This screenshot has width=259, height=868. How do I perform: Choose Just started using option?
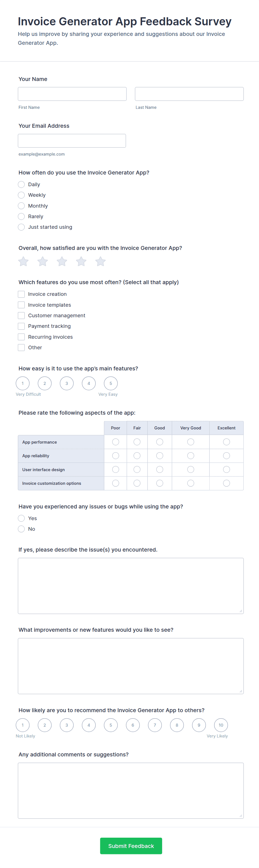tap(21, 227)
